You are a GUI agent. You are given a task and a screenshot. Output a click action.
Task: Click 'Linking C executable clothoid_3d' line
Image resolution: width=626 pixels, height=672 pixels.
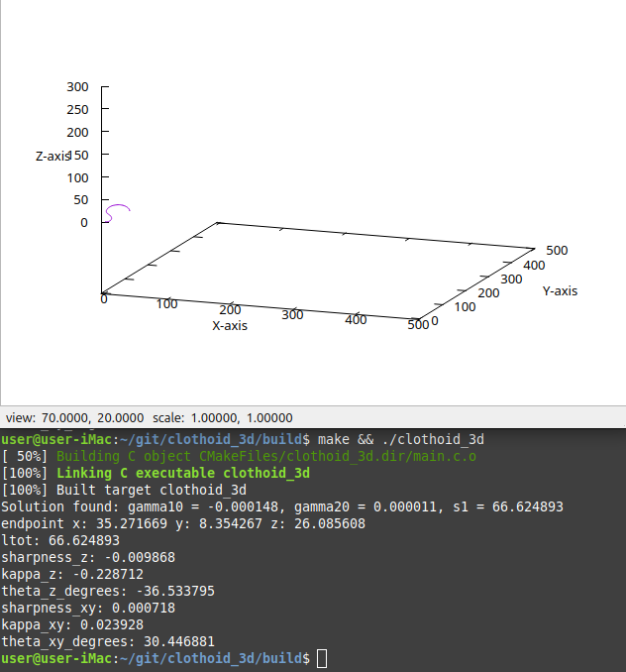pyautogui.click(x=156, y=473)
